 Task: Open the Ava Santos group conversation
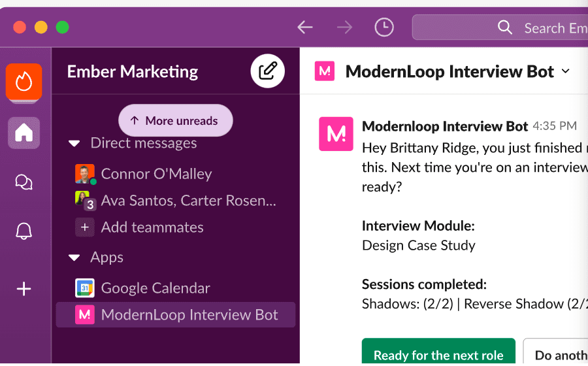coord(188,201)
